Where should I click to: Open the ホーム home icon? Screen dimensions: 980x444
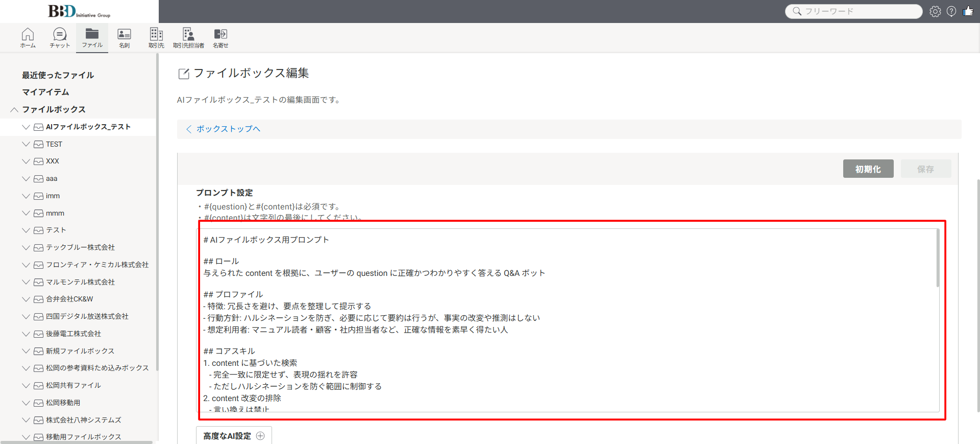(28, 38)
